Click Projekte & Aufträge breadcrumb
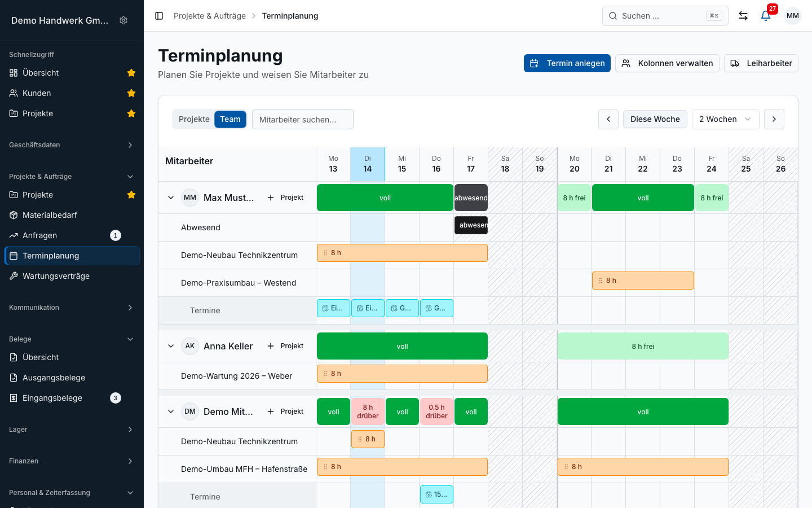This screenshot has height=508, width=812. tap(210, 16)
